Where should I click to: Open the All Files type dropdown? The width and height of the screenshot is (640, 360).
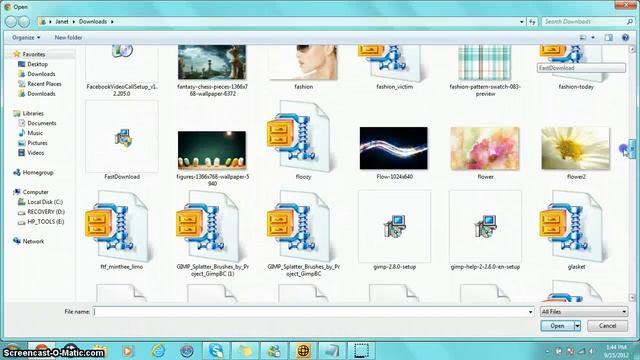click(584, 312)
